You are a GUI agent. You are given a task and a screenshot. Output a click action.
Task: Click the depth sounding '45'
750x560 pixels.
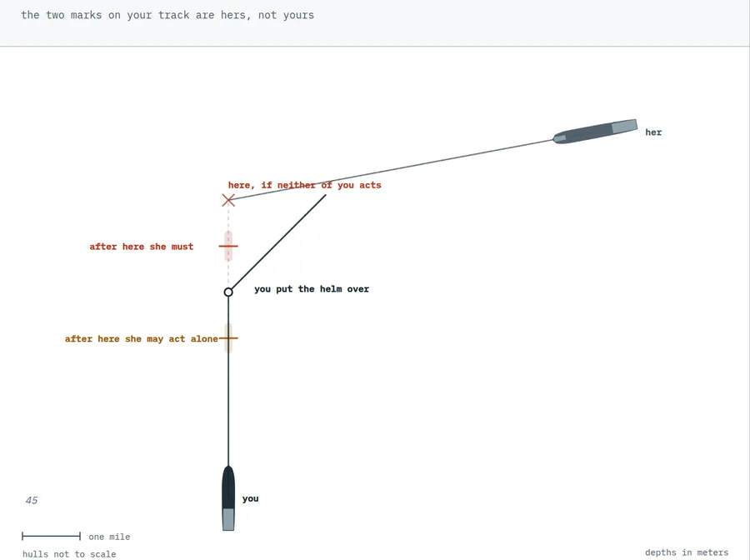click(32, 500)
